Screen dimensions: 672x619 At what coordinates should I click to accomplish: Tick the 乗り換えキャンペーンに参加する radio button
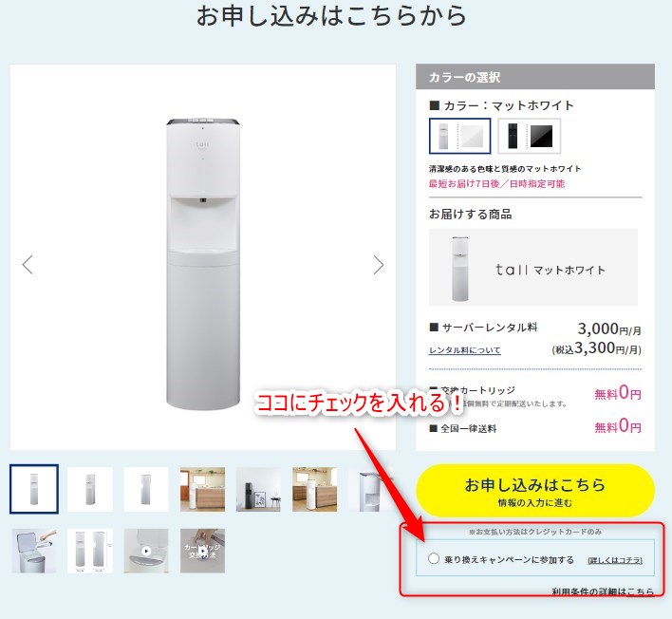433,559
